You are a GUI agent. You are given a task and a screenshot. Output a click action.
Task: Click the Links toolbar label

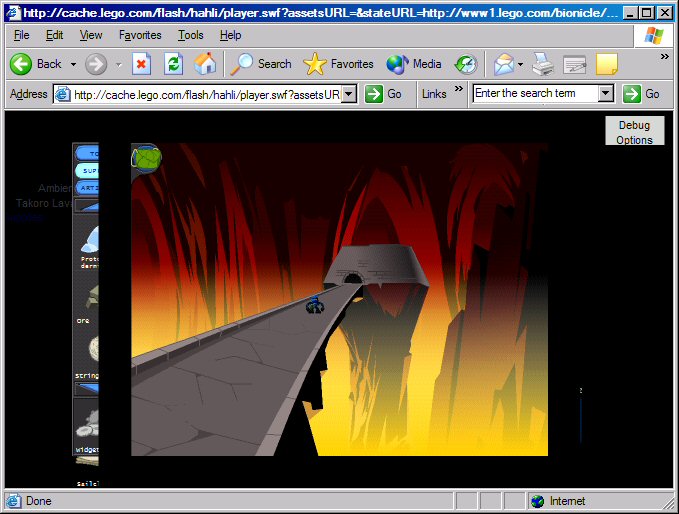[434, 94]
